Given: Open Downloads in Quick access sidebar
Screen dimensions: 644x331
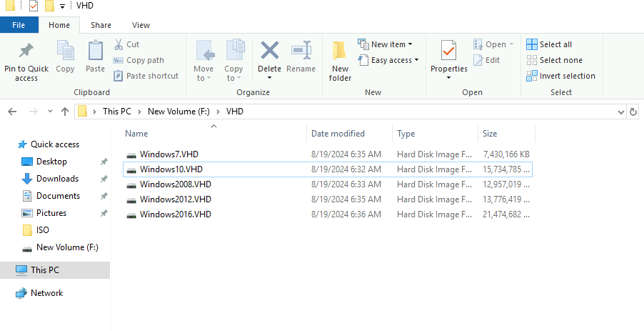Looking at the screenshot, I should click(57, 179).
